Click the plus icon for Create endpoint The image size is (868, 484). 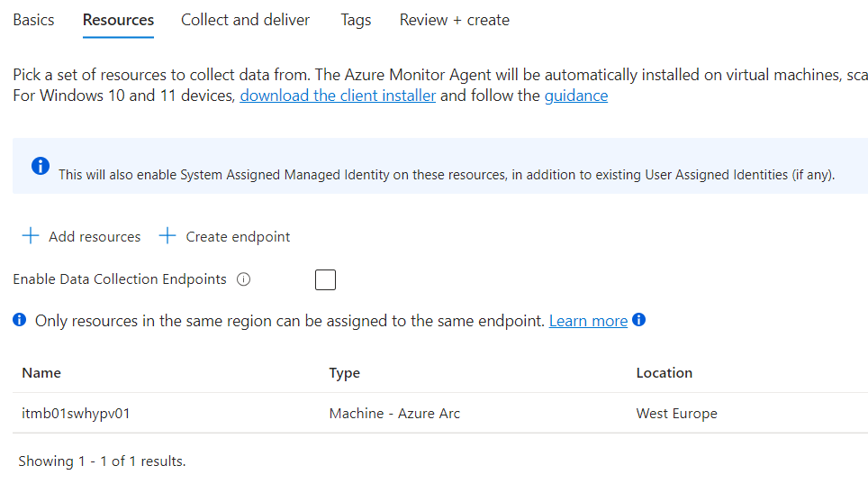pyautogui.click(x=167, y=236)
